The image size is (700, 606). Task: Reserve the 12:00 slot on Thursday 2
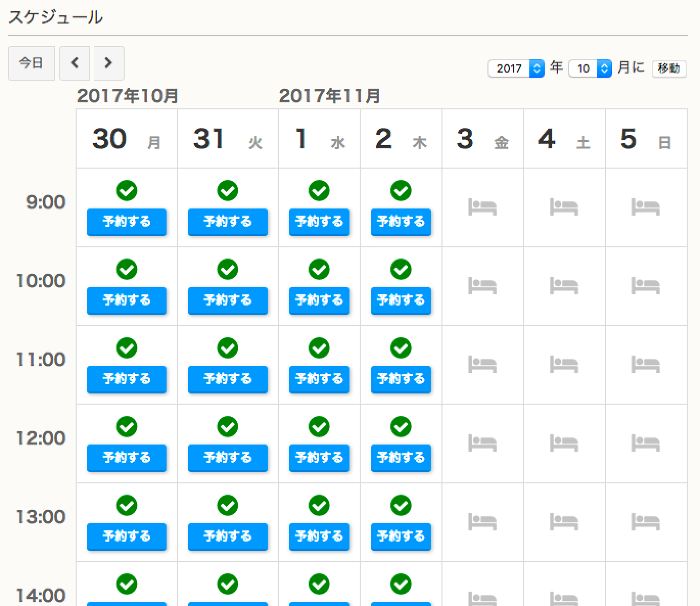pos(401,458)
